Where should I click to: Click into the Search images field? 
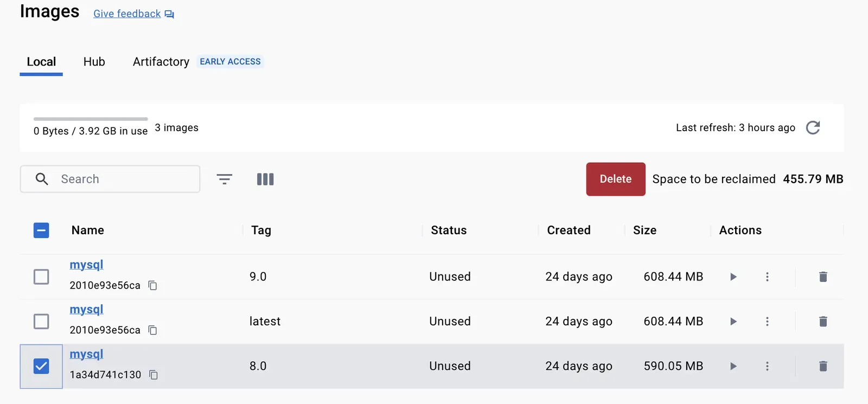pyautogui.click(x=125, y=179)
